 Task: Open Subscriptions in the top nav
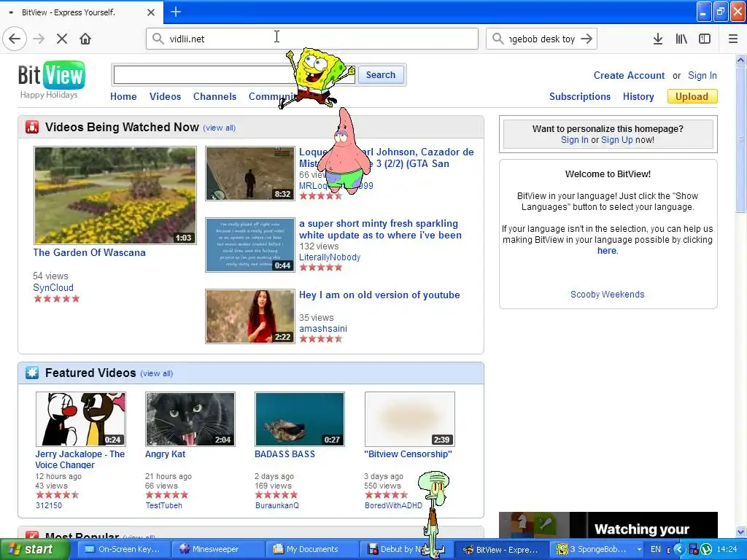click(x=580, y=97)
